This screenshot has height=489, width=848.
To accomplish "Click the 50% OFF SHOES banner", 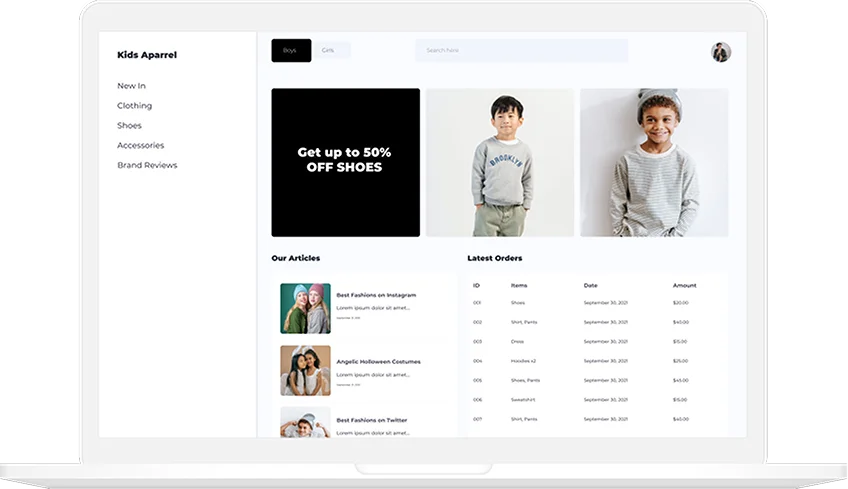I will [345, 162].
